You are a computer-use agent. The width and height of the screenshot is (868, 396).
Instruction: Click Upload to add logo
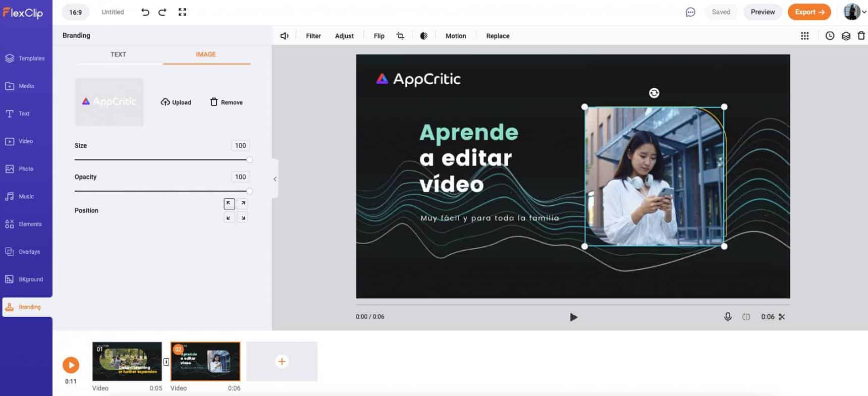pos(176,102)
